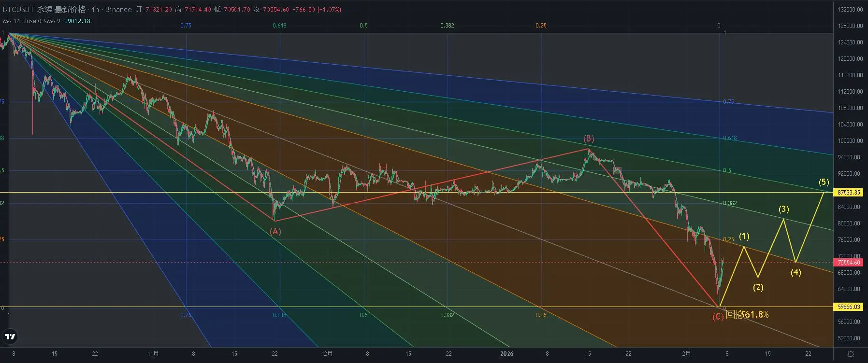Select the yellow (2) wave label
The height and width of the screenshot is (363, 868).
click(758, 288)
